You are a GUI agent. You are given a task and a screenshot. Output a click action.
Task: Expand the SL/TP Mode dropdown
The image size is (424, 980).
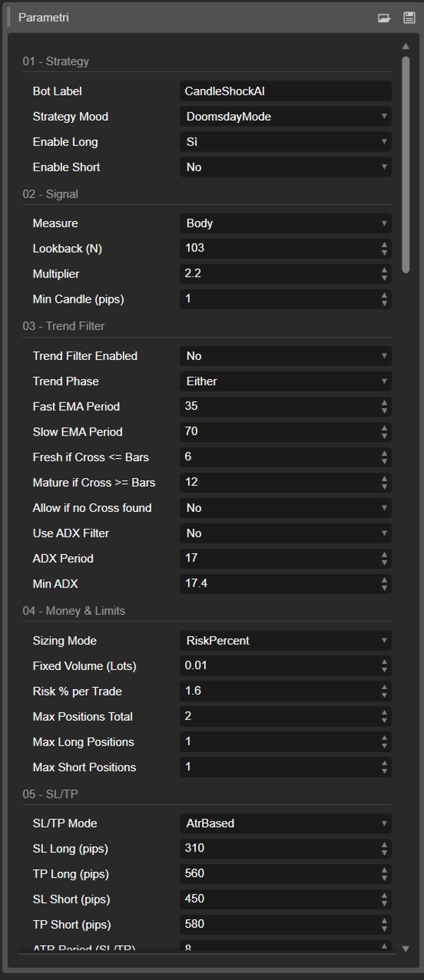tap(285, 823)
